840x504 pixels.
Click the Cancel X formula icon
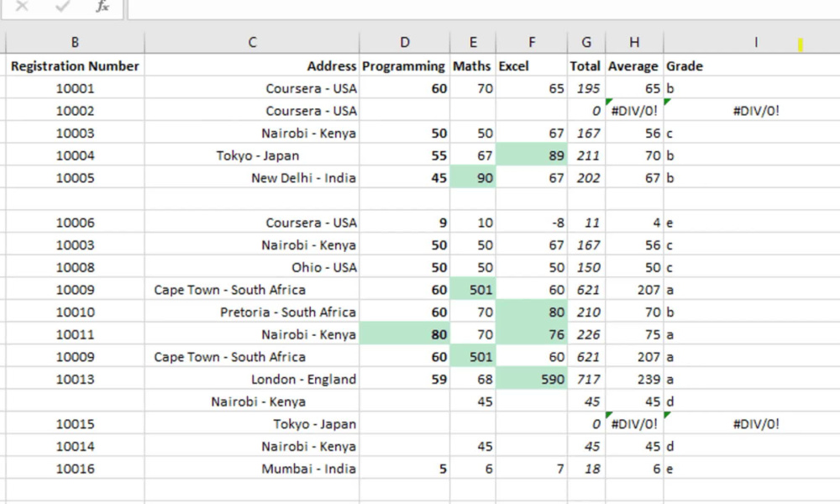[22, 7]
